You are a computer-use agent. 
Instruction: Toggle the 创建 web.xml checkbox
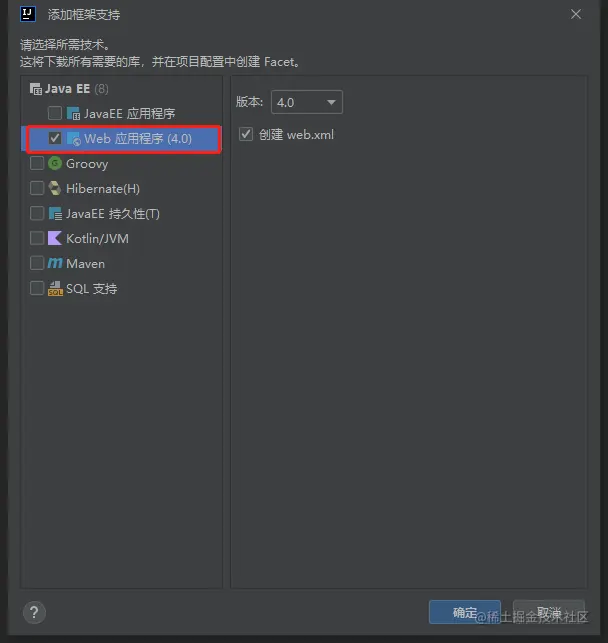coord(246,134)
